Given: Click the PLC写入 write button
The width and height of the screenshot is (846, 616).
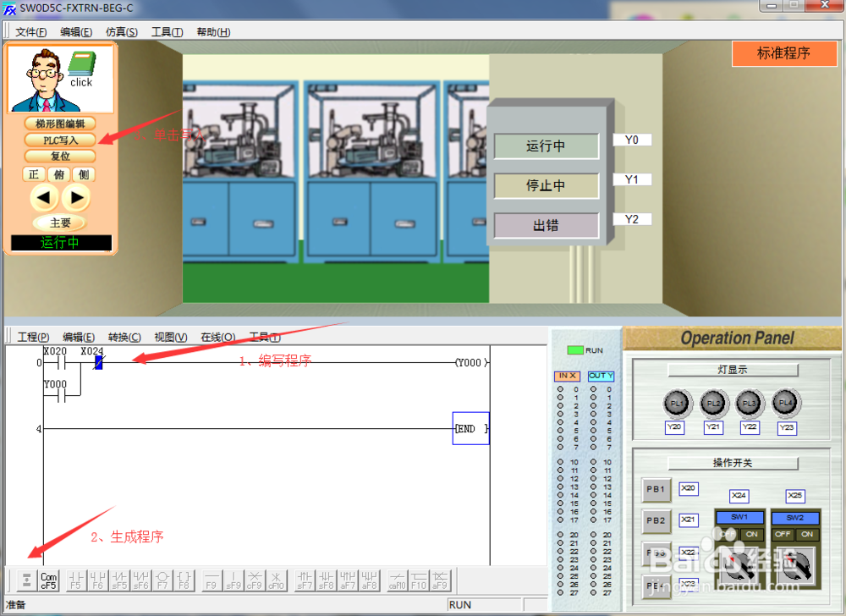Looking at the screenshot, I should click(60, 140).
